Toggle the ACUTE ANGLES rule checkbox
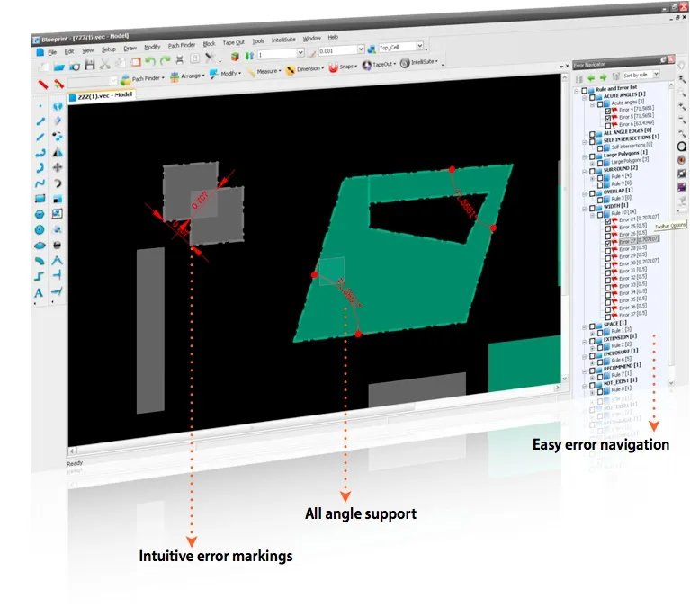This screenshot has height=616, width=690. point(592,97)
